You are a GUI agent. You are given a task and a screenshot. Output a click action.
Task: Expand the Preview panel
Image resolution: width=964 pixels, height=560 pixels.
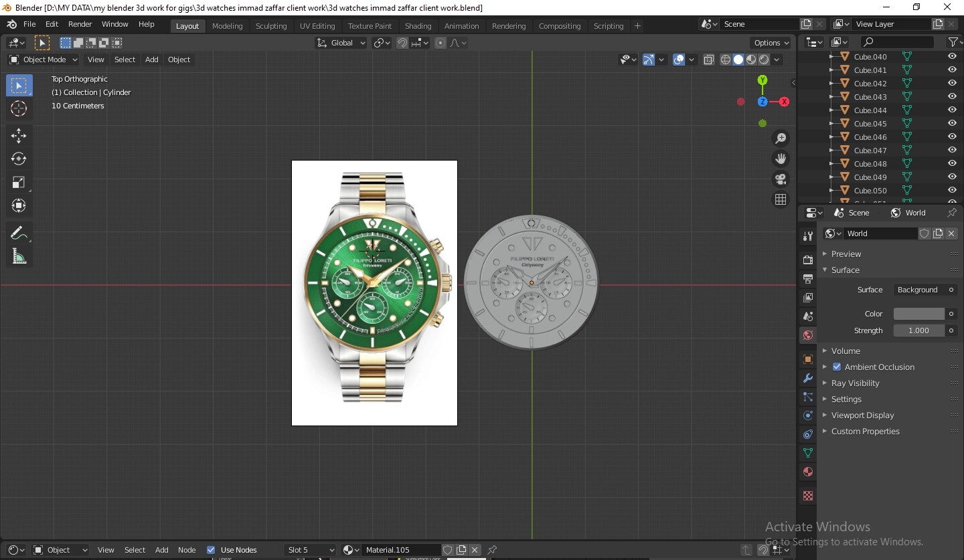coord(846,254)
